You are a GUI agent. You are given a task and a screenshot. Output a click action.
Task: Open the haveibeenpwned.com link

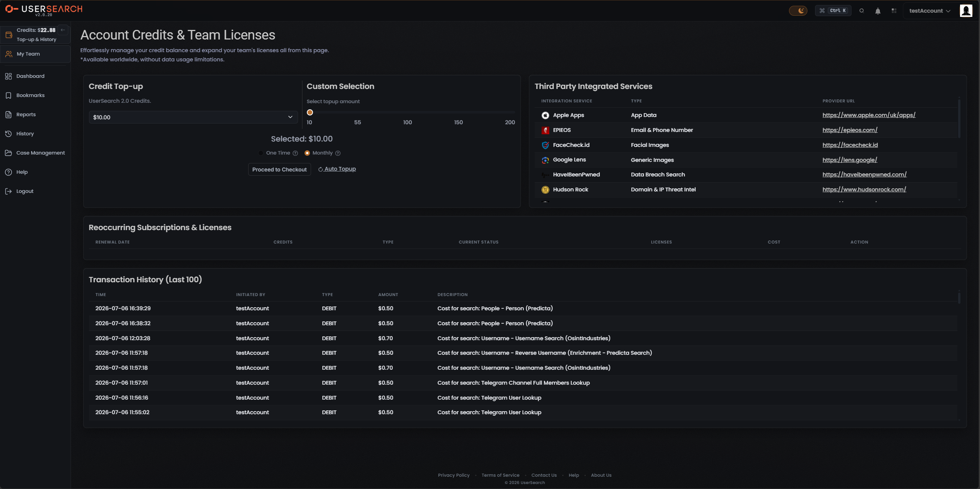864,175
